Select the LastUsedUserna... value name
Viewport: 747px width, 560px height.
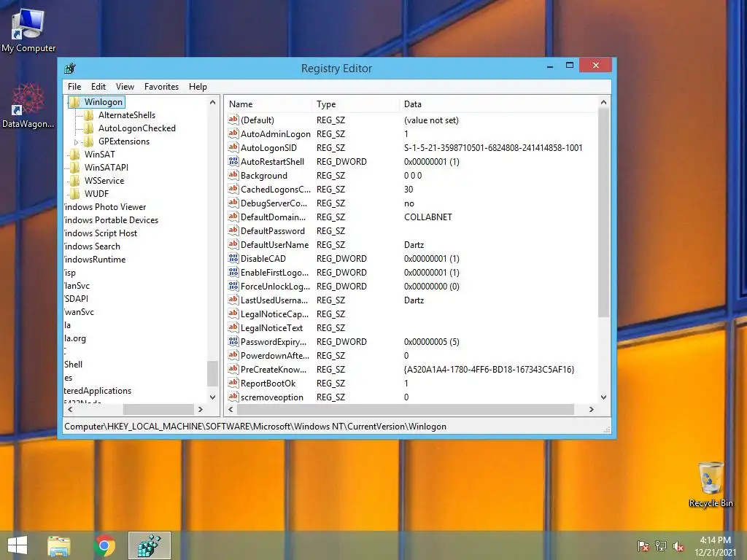point(274,300)
